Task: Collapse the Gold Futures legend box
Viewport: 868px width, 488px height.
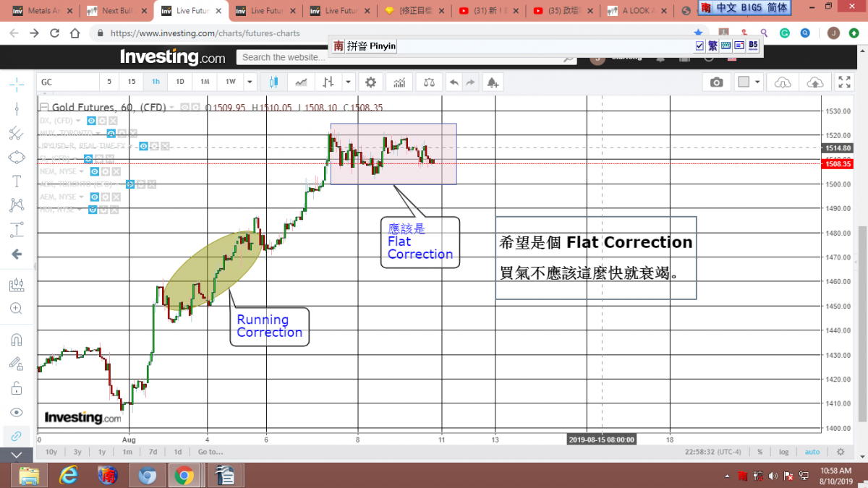Action: pyautogui.click(x=43, y=108)
